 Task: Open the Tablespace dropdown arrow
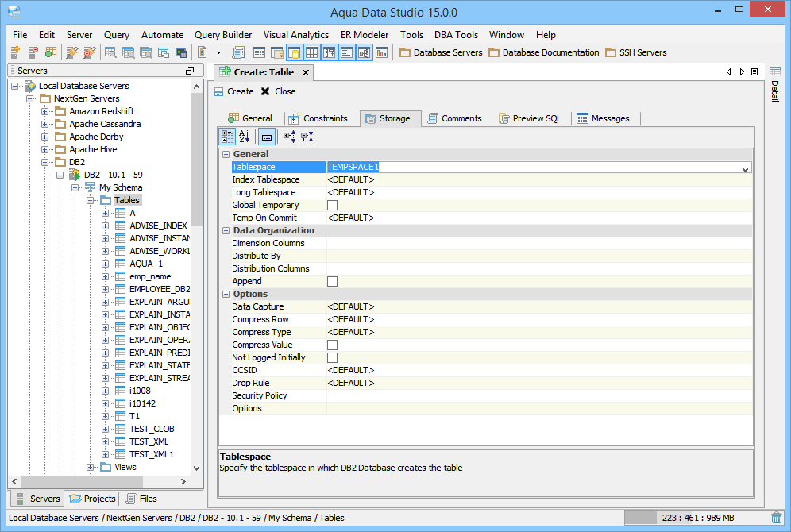coord(745,169)
